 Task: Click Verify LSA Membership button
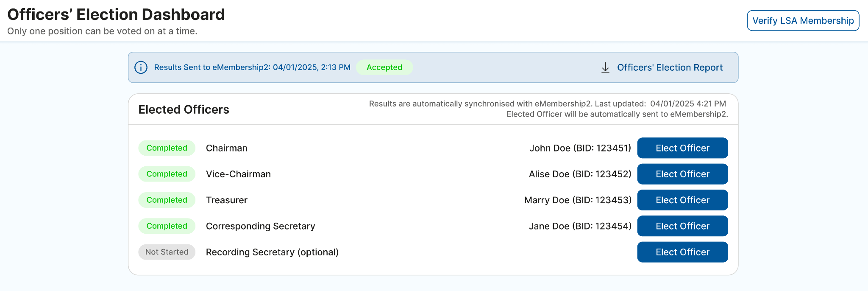(803, 21)
